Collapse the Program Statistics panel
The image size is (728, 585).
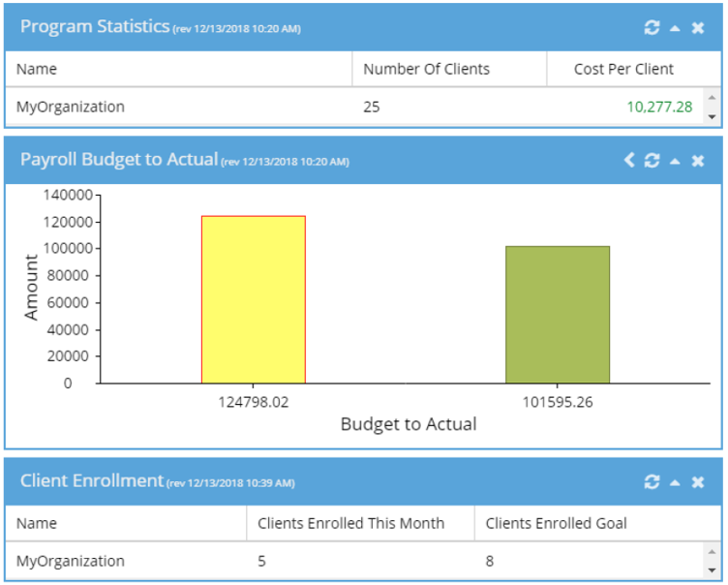coord(675,28)
